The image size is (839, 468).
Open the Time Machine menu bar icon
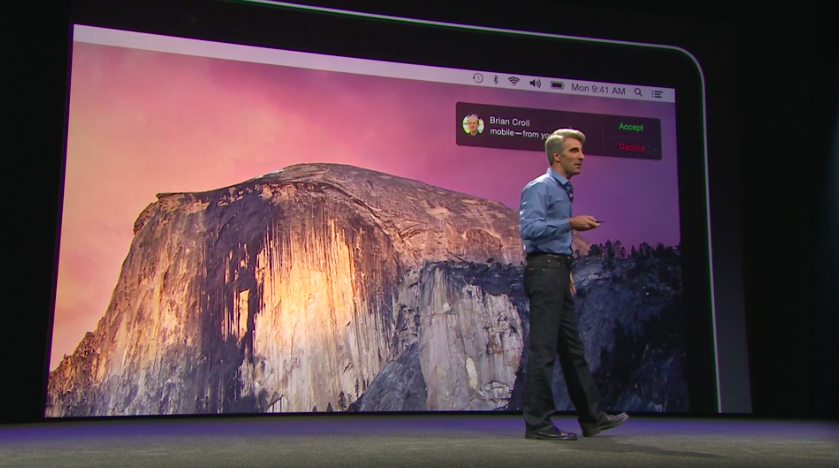point(477,79)
